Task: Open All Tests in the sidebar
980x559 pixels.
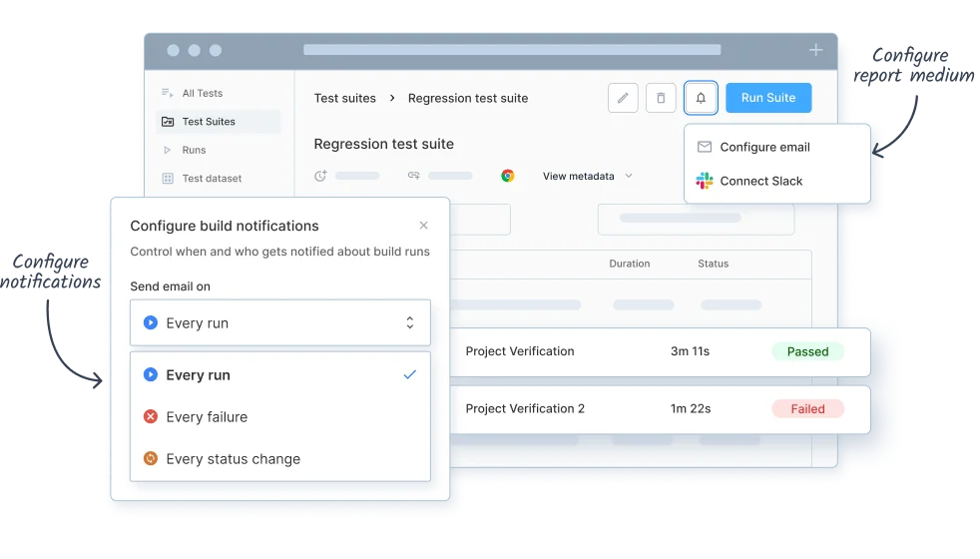Action: pyautogui.click(x=203, y=93)
